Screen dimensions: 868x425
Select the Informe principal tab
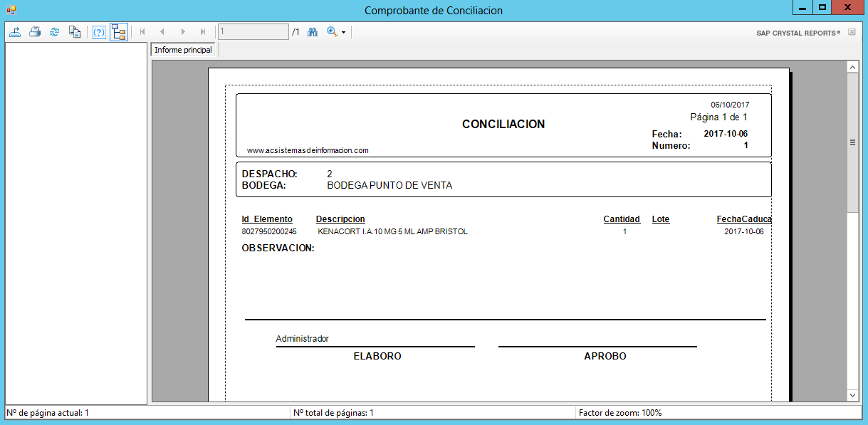(183, 50)
